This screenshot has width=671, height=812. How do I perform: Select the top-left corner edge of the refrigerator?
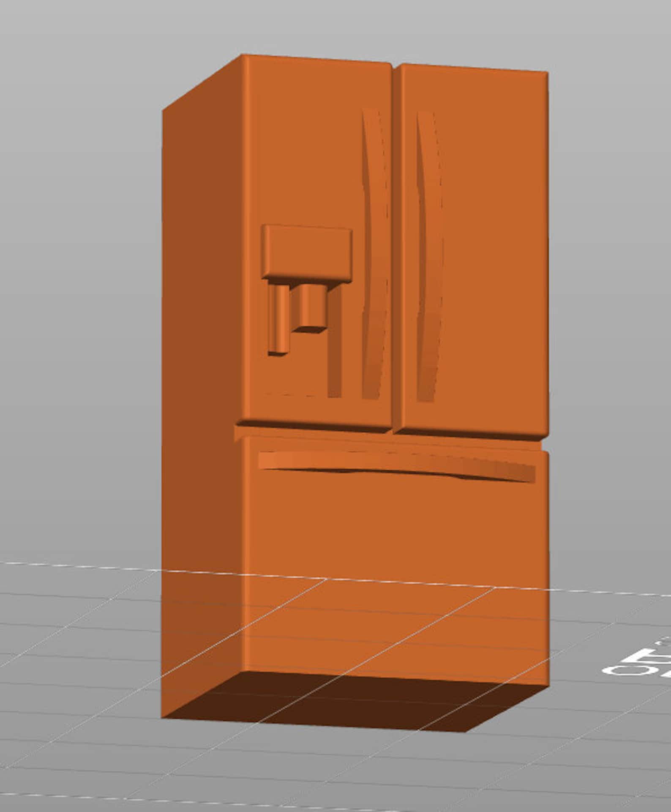pos(202,82)
